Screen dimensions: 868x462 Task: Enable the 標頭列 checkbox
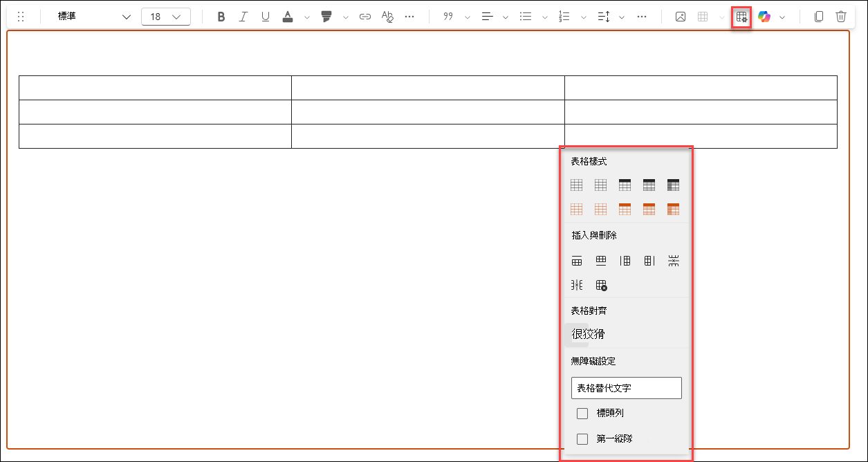pos(582,414)
